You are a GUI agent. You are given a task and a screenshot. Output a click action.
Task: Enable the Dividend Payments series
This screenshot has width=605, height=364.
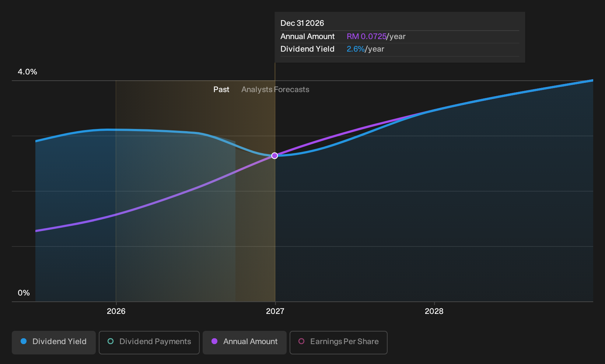149,342
